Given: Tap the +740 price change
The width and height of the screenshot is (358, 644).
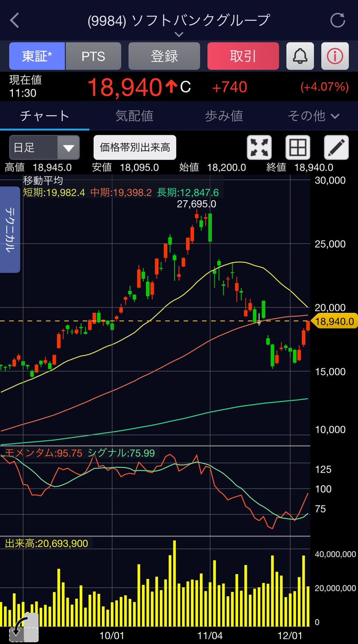Looking at the screenshot, I should coord(229,87).
